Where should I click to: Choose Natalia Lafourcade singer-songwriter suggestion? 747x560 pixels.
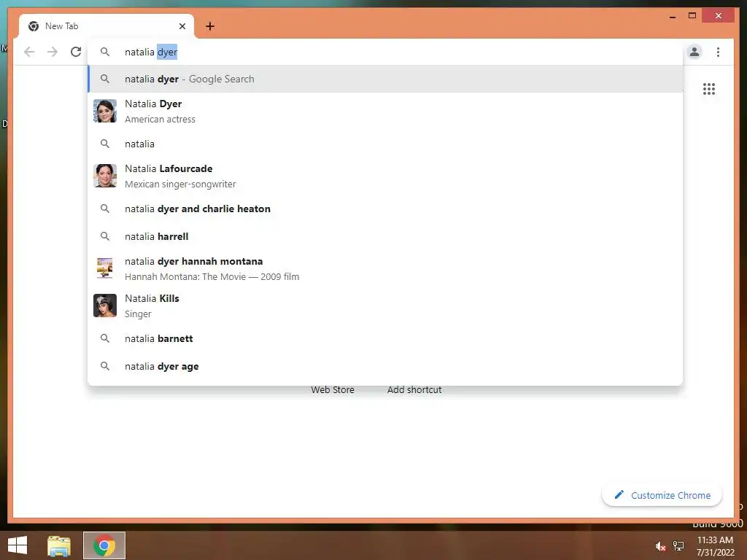[385, 176]
